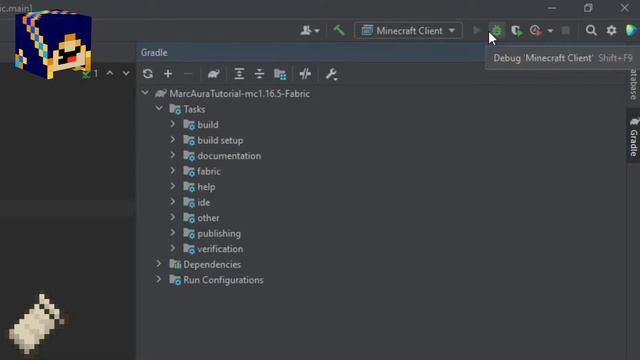Reload all Gradle projects
This screenshot has height=360, width=640.
click(148, 74)
